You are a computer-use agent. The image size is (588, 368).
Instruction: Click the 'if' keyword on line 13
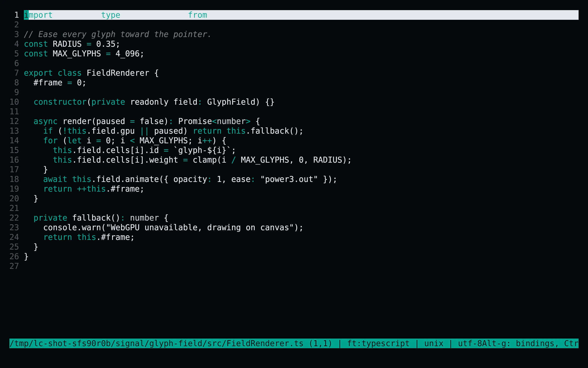pyautogui.click(x=48, y=131)
